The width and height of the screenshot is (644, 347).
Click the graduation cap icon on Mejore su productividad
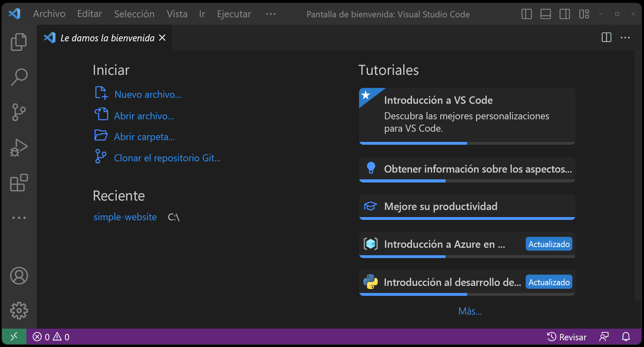click(370, 206)
